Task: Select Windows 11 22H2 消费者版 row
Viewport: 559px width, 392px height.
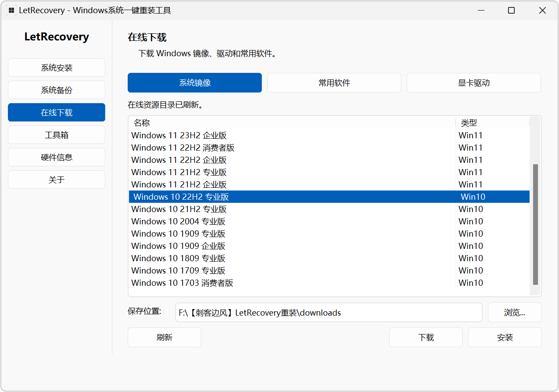Action: (x=329, y=147)
